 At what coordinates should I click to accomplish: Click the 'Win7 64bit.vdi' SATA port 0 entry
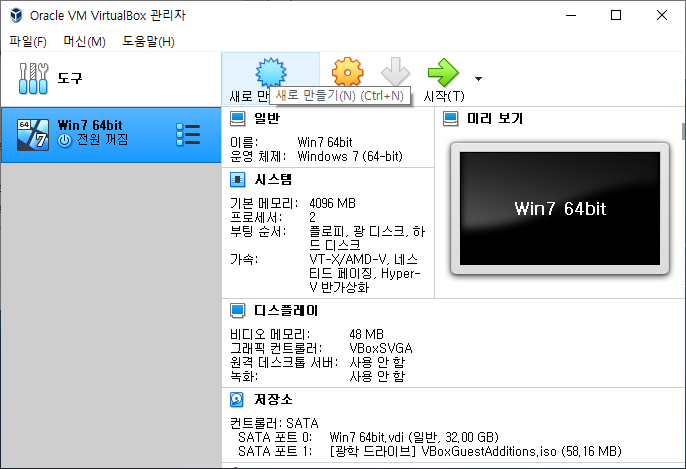tap(414, 438)
